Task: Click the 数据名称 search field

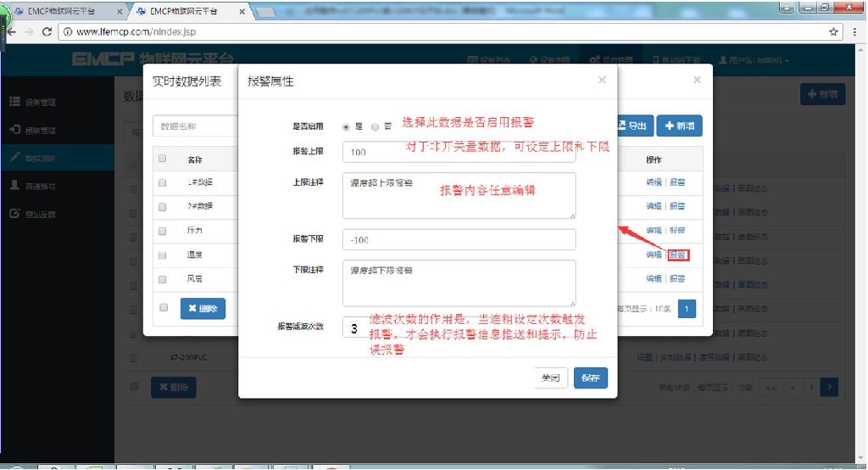Action: click(195, 126)
